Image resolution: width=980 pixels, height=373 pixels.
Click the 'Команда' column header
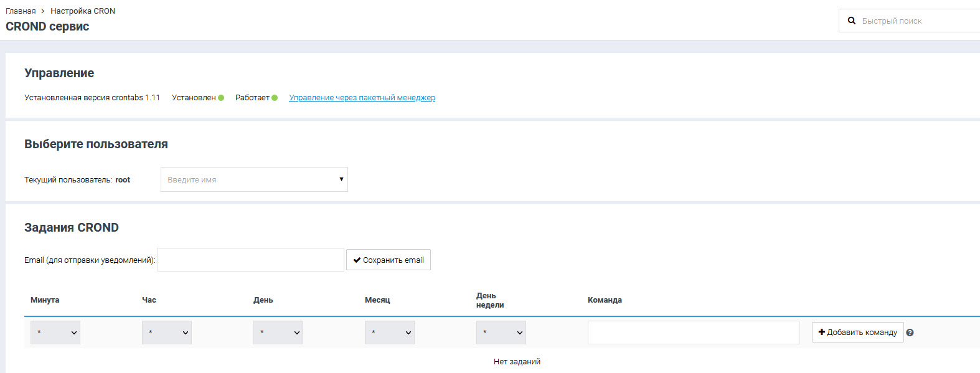(x=605, y=300)
